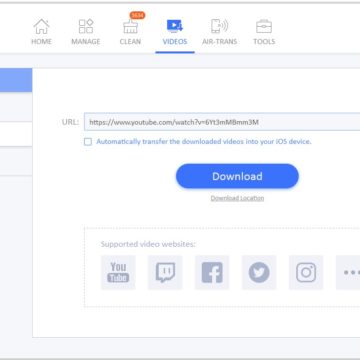Go to the AIR-TRANS tab
Image resolution: width=360 pixels, height=360 pixels.
[x=219, y=32]
